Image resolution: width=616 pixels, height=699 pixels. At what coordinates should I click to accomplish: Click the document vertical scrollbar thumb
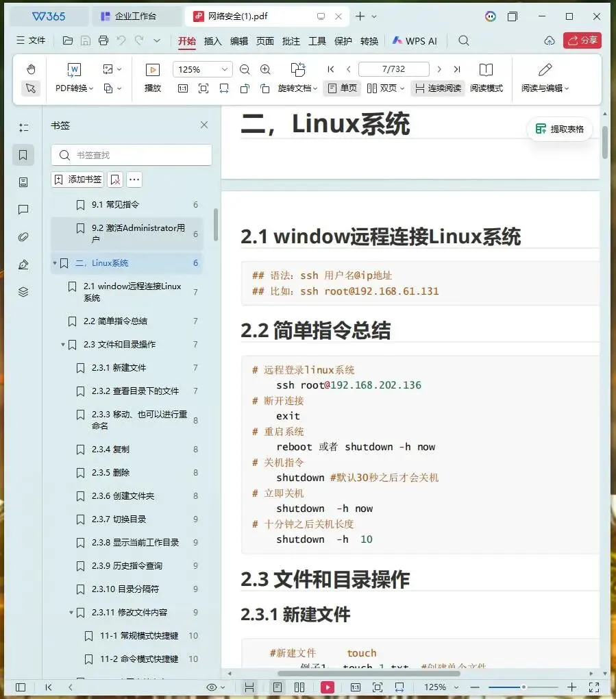pyautogui.click(x=605, y=143)
